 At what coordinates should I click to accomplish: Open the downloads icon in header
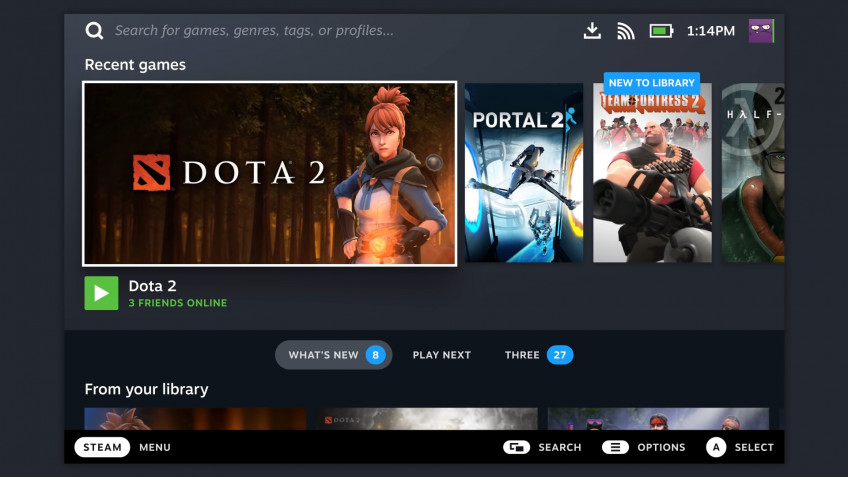[592, 30]
